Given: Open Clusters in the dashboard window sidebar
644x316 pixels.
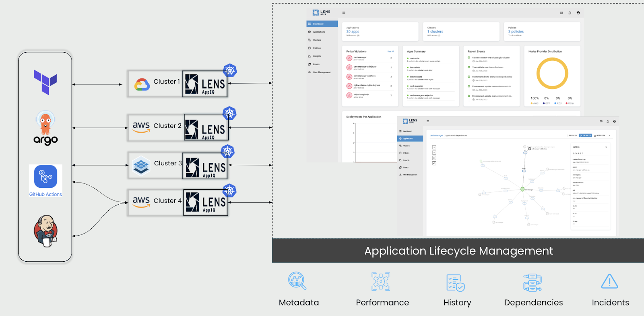Looking at the screenshot, I should [x=322, y=40].
